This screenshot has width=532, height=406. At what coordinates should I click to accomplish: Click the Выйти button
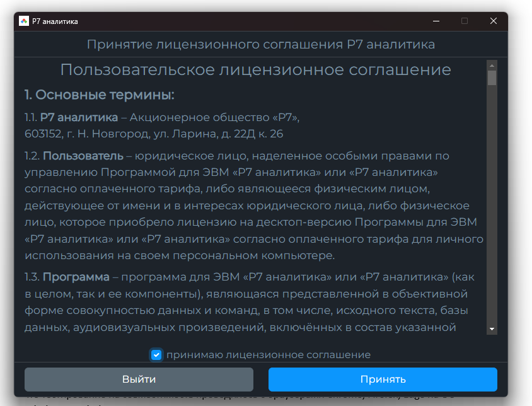pyautogui.click(x=139, y=379)
